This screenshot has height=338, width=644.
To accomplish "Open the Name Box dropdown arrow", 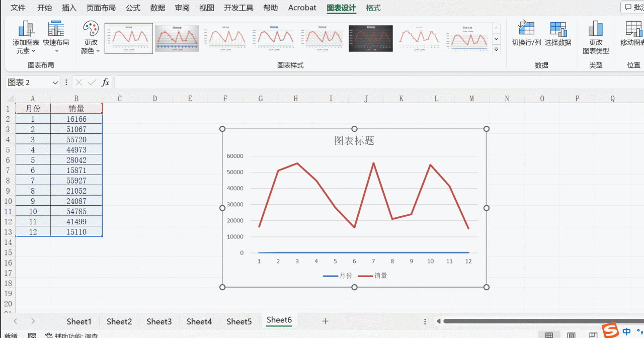I will 55,82.
